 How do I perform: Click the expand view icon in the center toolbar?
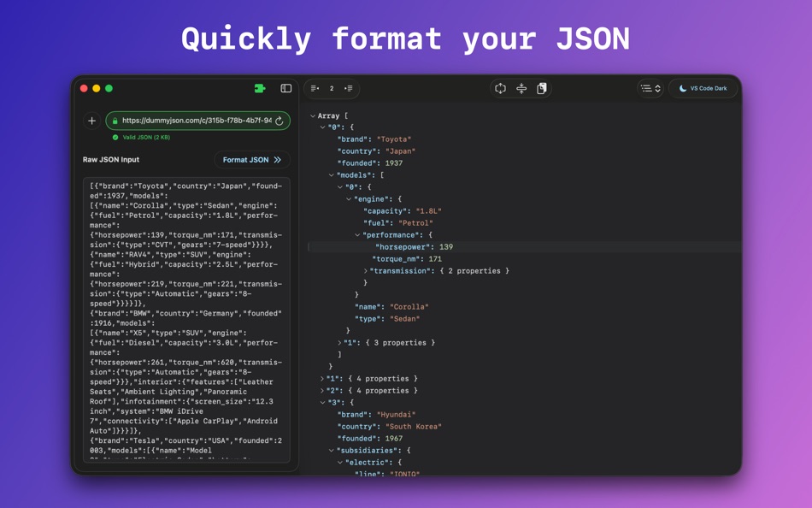499,88
